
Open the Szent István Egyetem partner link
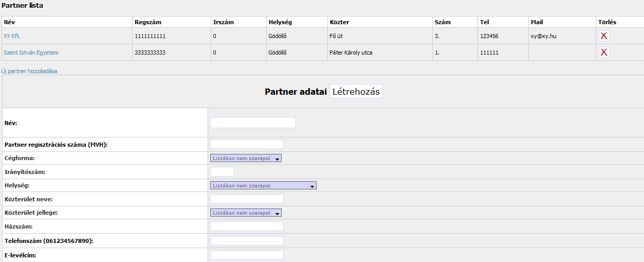point(31,53)
